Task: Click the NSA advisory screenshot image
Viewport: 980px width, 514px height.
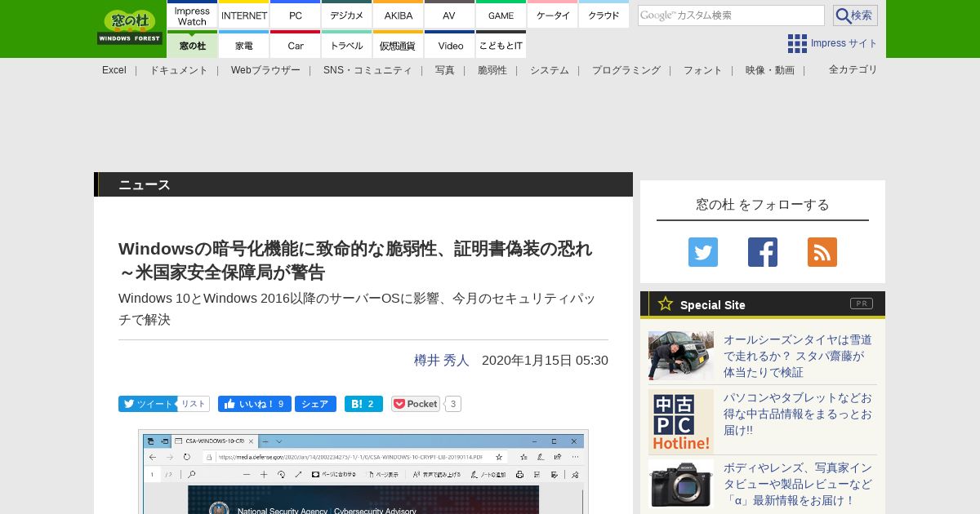Action: pos(363,472)
